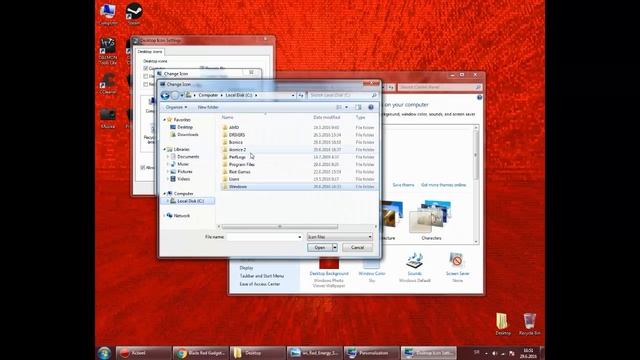
Task: Click the refresh icon beside the address bar
Action: point(301,95)
